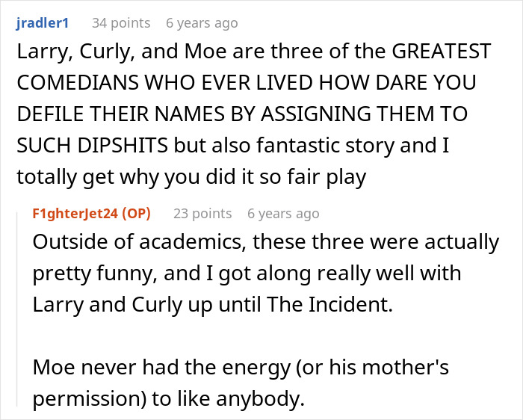Click the 23 points score label
This screenshot has width=523, height=420.
click(202, 214)
